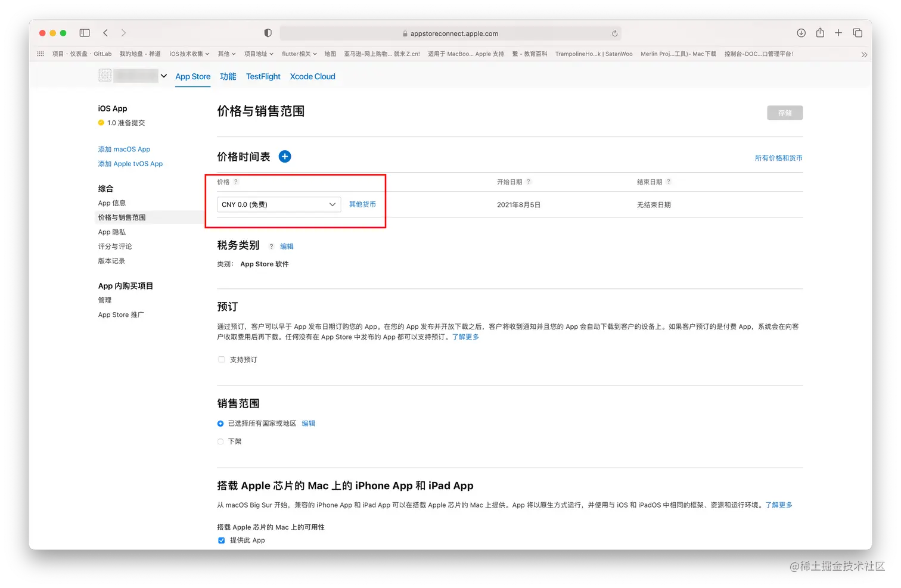Uncheck the 提供此 App checkbox
This screenshot has height=588, width=901.
click(x=221, y=540)
